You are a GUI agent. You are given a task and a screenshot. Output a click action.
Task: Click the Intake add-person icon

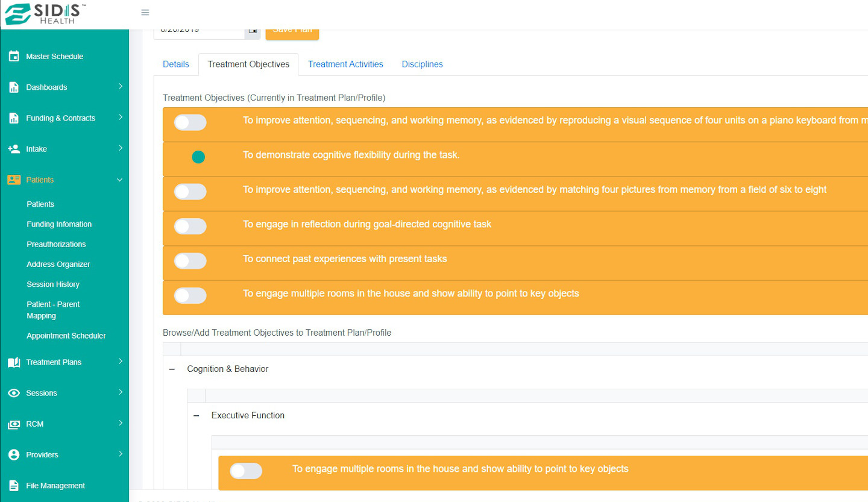click(x=14, y=149)
